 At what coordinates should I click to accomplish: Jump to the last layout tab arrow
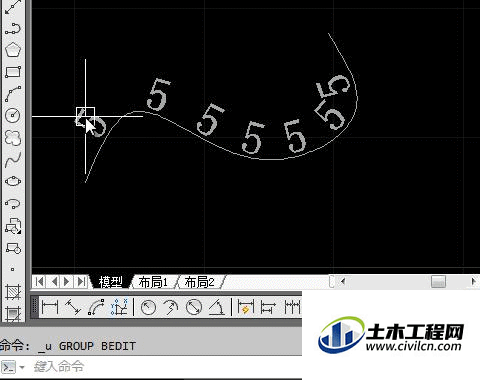point(81,282)
